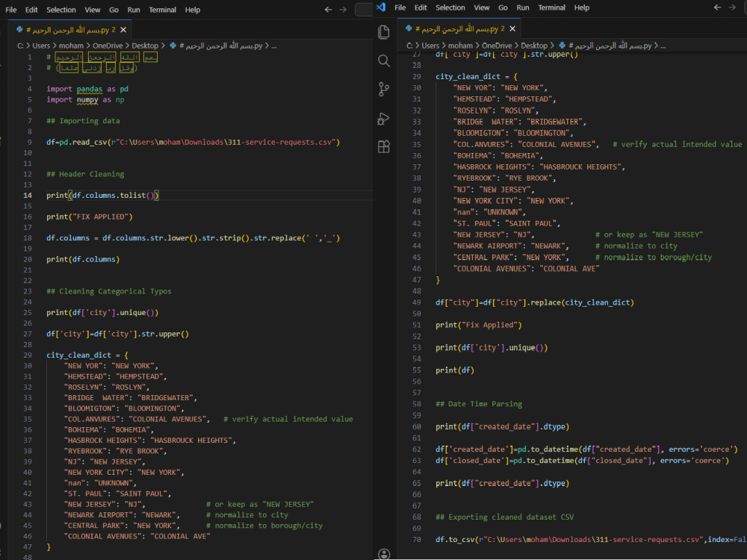
Task: Go back arrow in left window
Action: (x=328, y=10)
